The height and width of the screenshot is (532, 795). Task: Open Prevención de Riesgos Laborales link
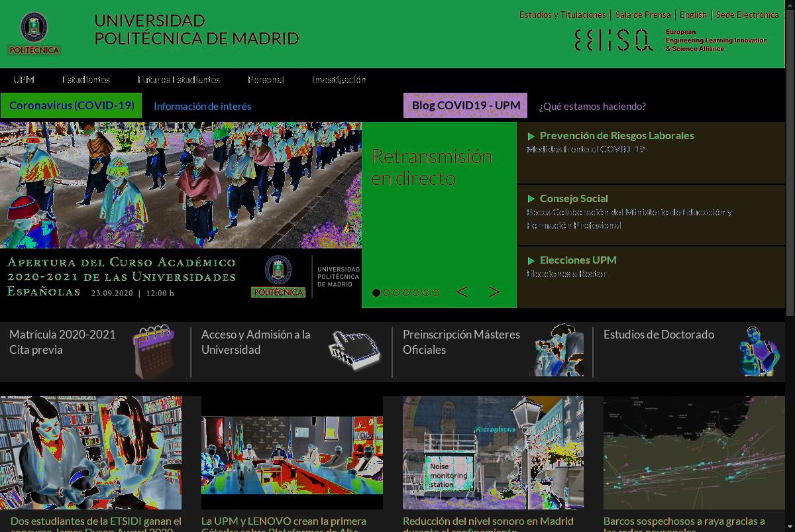pyautogui.click(x=617, y=135)
